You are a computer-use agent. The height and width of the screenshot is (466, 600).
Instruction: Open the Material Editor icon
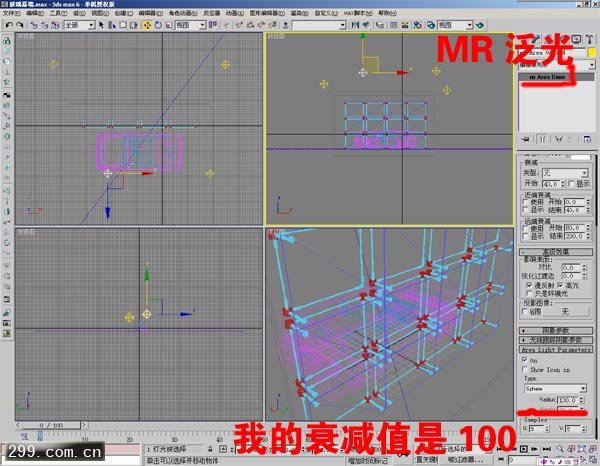point(417,25)
